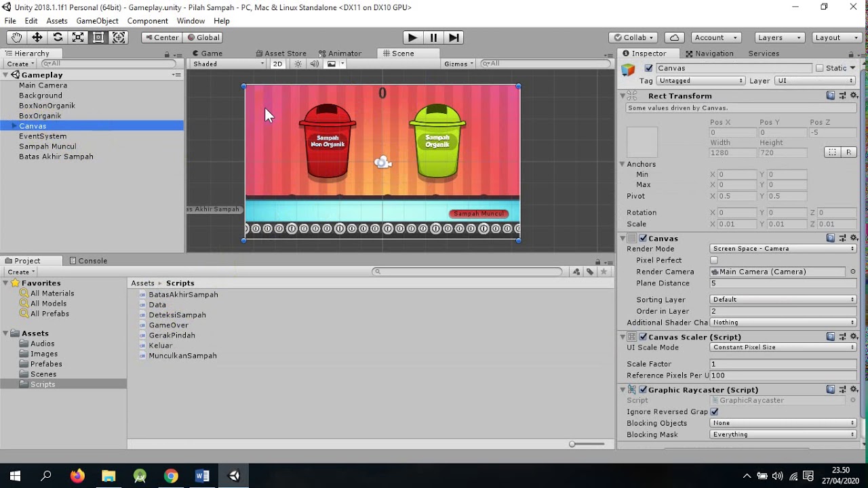868x488 pixels.
Task: Click the Step frame button
Action: coord(454,37)
